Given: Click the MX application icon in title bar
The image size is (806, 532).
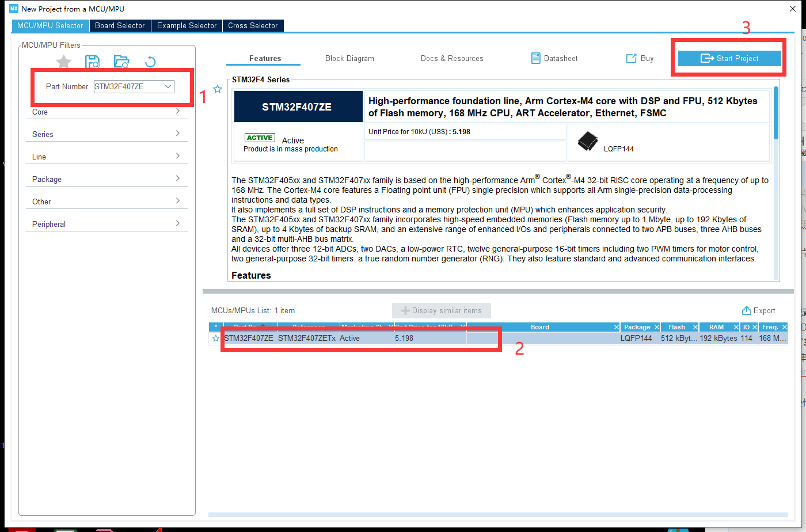Looking at the screenshot, I should click(x=14, y=9).
